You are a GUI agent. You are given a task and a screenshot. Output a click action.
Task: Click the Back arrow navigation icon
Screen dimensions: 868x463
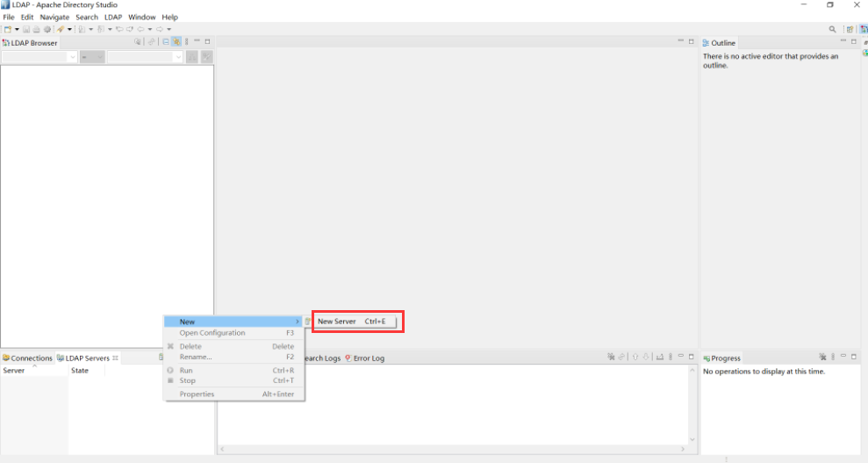pos(140,29)
